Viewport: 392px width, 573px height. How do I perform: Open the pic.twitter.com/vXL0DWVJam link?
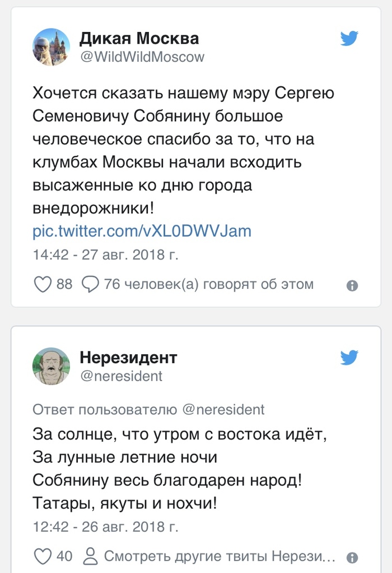[x=142, y=230]
